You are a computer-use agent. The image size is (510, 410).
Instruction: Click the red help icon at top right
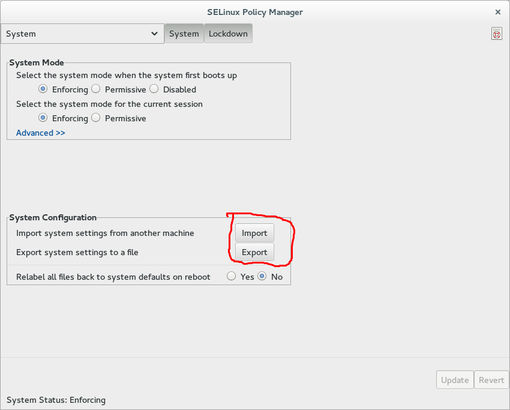(496, 34)
